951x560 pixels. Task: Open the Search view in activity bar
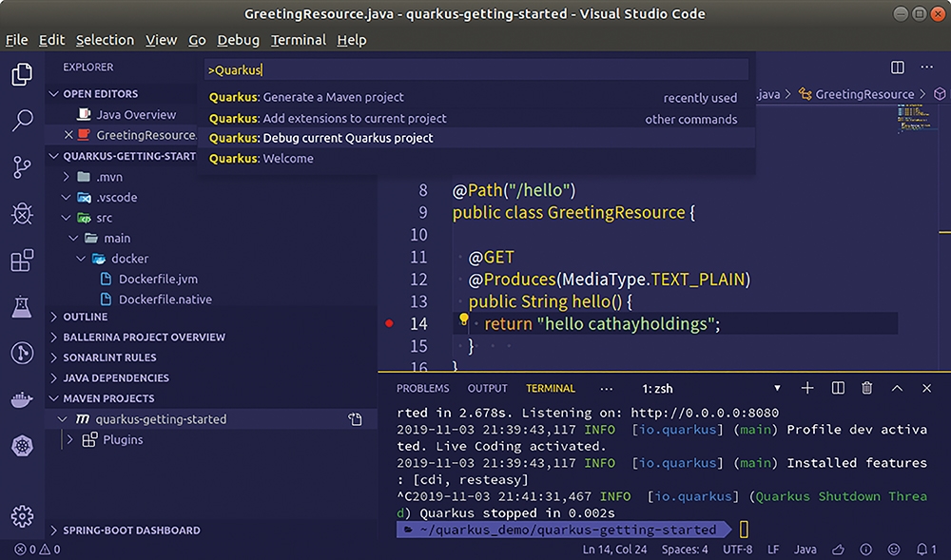click(x=22, y=121)
